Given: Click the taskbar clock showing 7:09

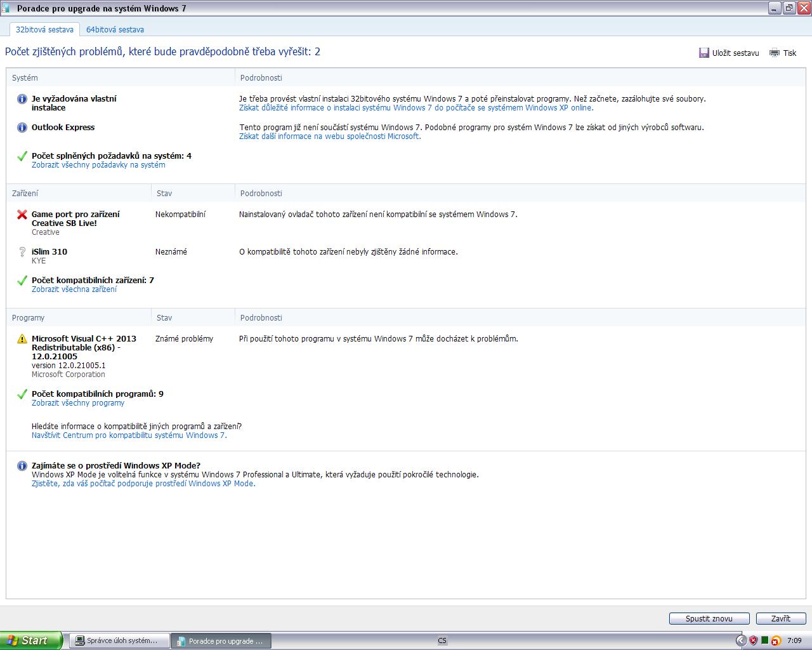Looking at the screenshot, I should (x=794, y=640).
